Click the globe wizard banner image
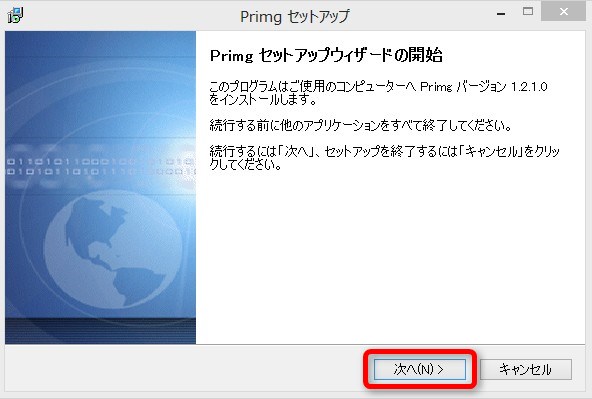The width and height of the screenshot is (592, 399). [100, 188]
